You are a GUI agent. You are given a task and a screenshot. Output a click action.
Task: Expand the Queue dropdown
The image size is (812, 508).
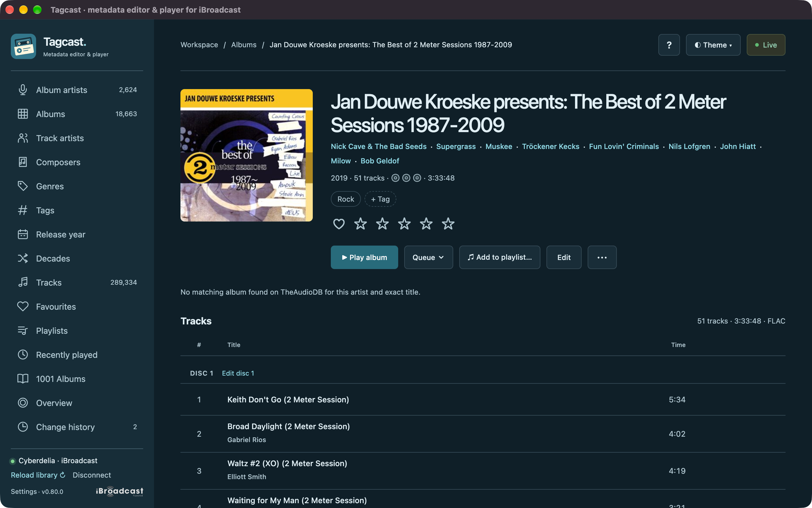point(428,257)
